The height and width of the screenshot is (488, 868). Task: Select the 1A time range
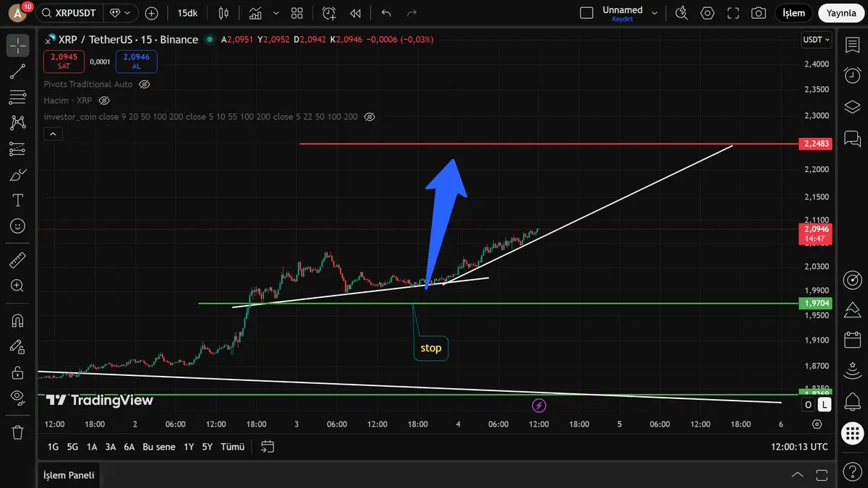tap(92, 447)
